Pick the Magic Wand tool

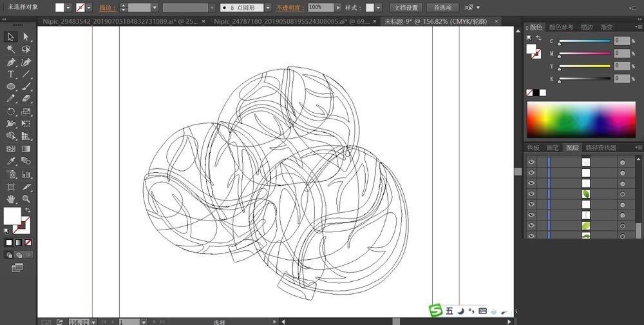pos(11,49)
